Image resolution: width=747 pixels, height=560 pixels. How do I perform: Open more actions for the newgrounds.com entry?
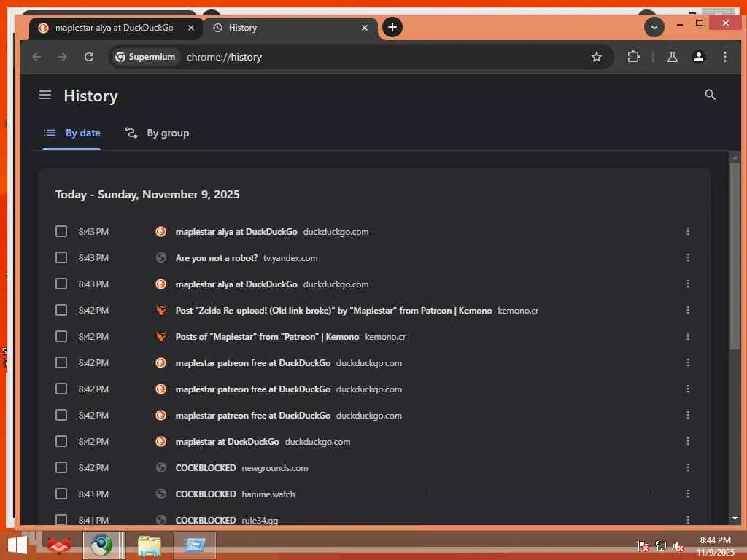[x=687, y=467]
